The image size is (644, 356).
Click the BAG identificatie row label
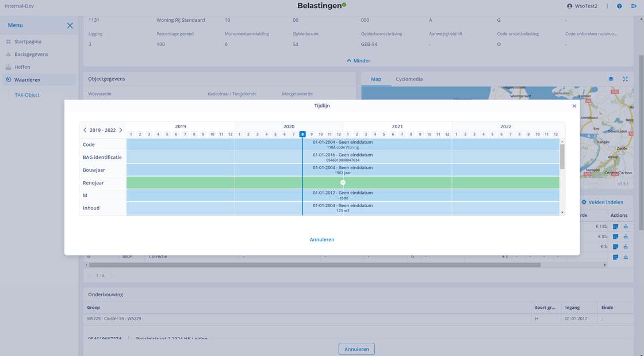[102, 157]
